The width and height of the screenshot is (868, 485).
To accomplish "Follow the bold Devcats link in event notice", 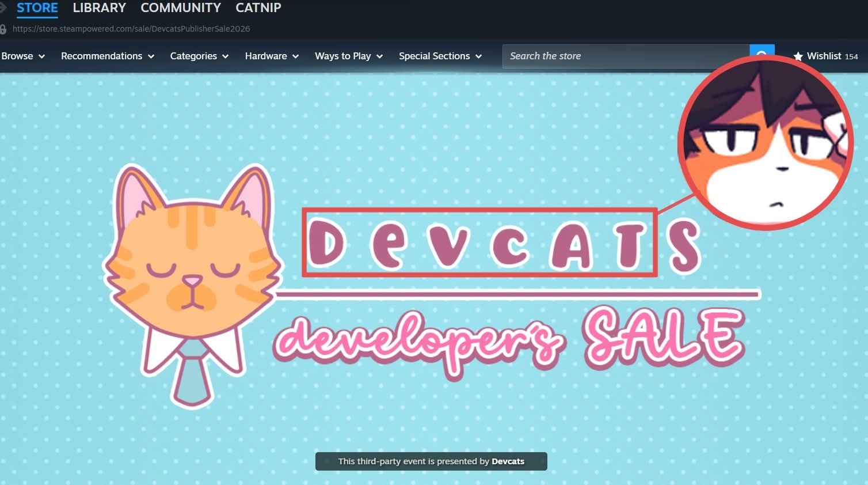I will point(508,461).
